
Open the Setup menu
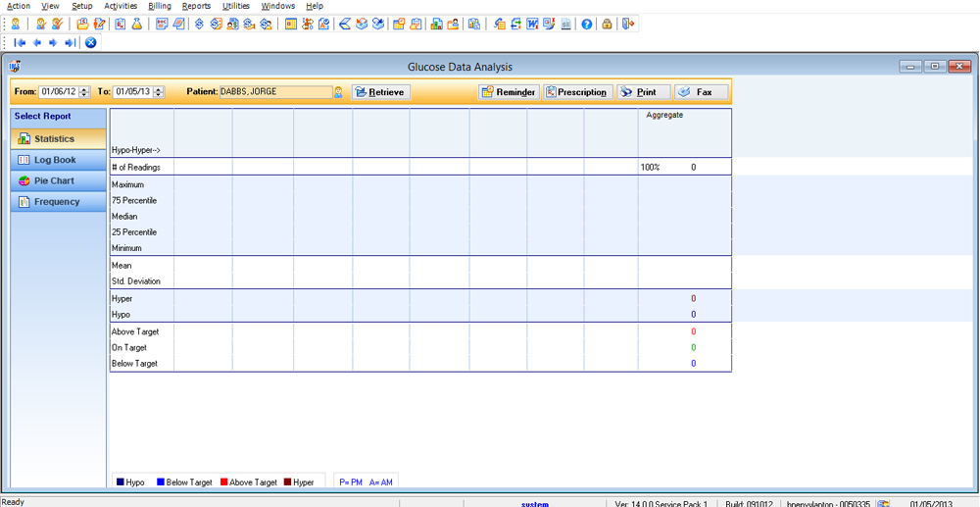(82, 6)
